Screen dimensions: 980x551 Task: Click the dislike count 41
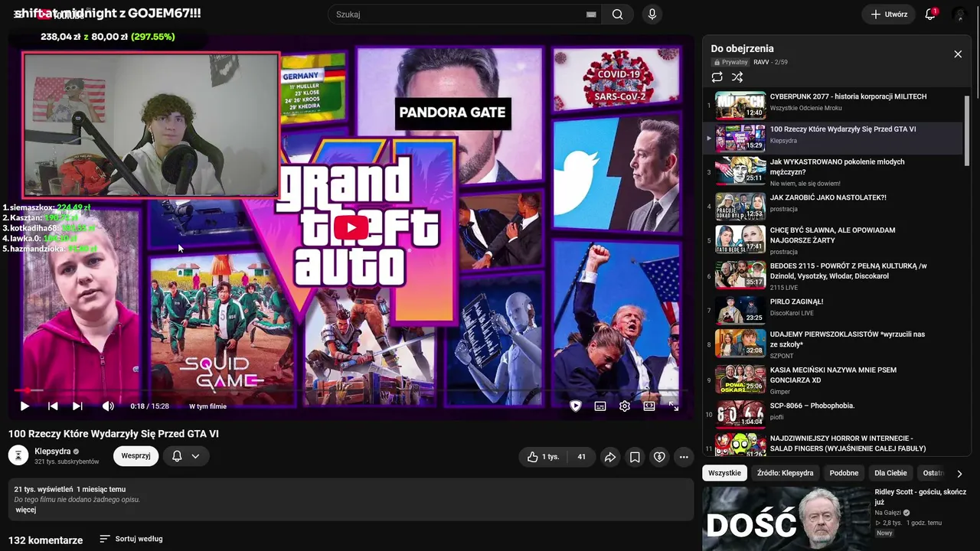581,457
